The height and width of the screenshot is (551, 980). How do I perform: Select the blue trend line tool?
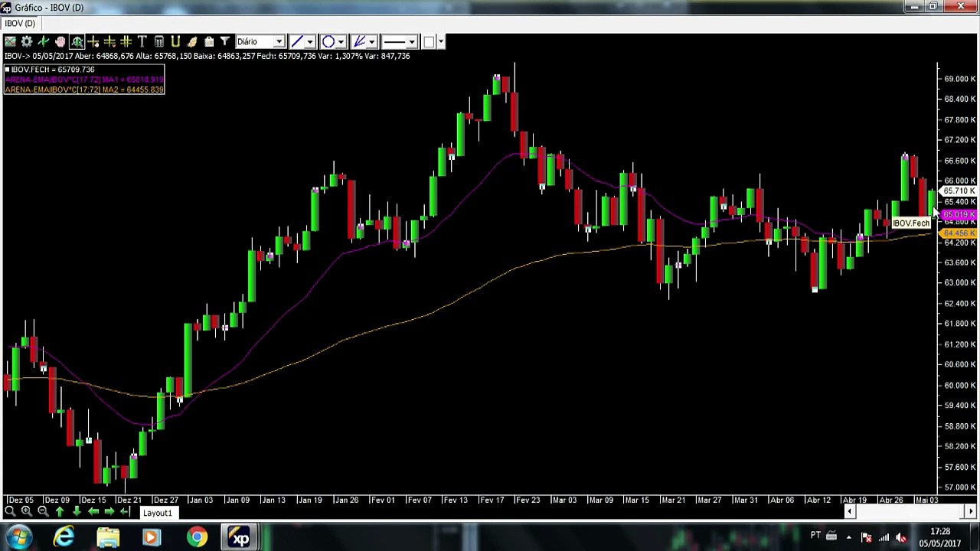297,41
